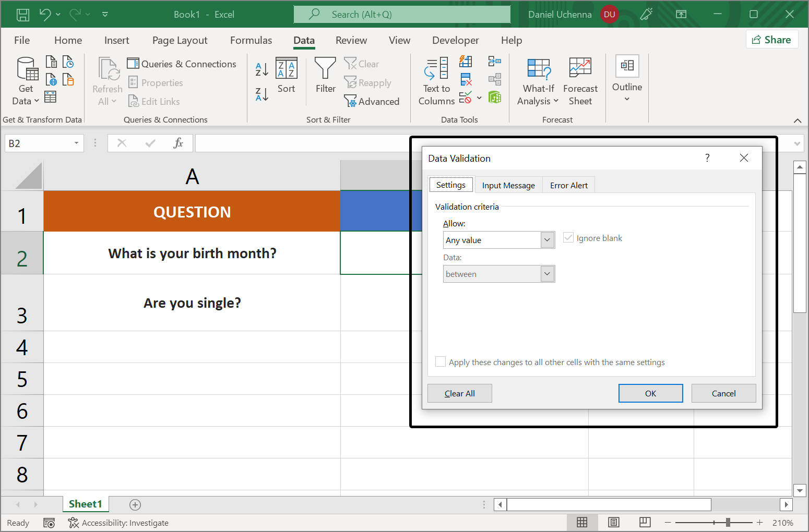This screenshot has height=532, width=809.
Task: Click the Clear All button
Action: click(x=459, y=393)
